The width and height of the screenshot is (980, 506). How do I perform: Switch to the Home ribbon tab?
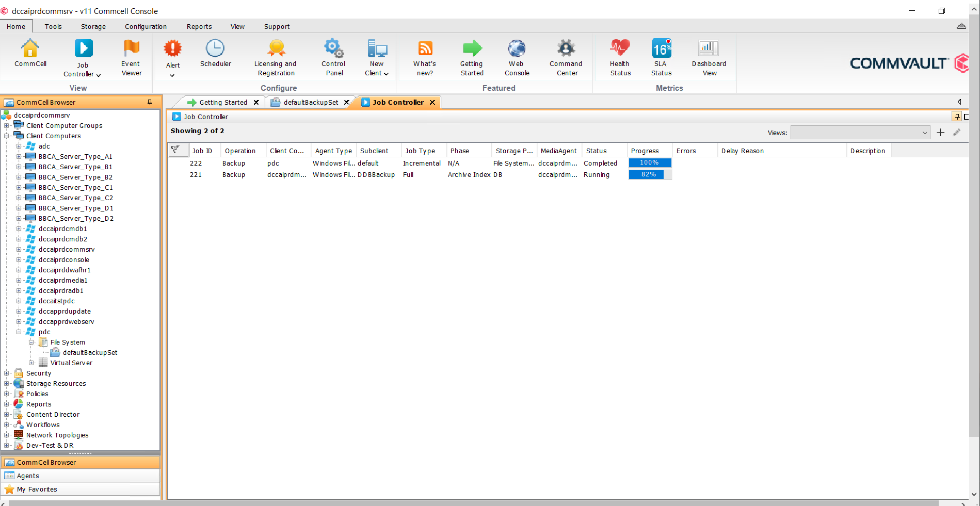tap(16, 26)
